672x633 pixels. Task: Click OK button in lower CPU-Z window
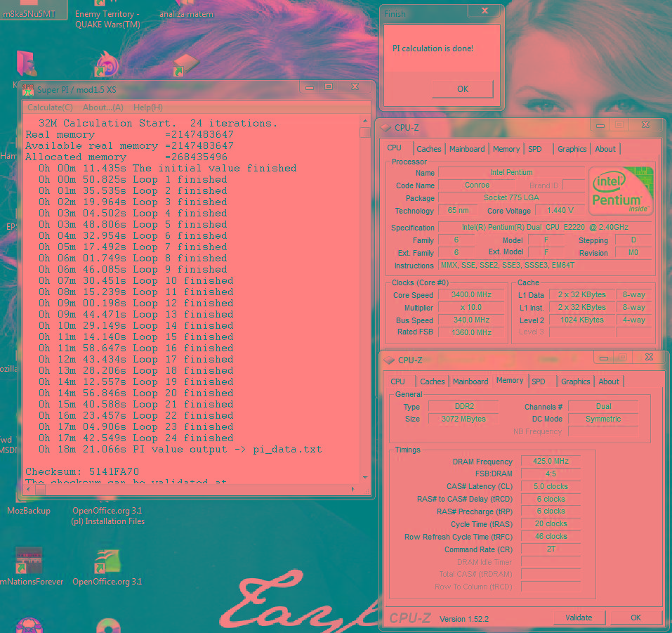[635, 618]
